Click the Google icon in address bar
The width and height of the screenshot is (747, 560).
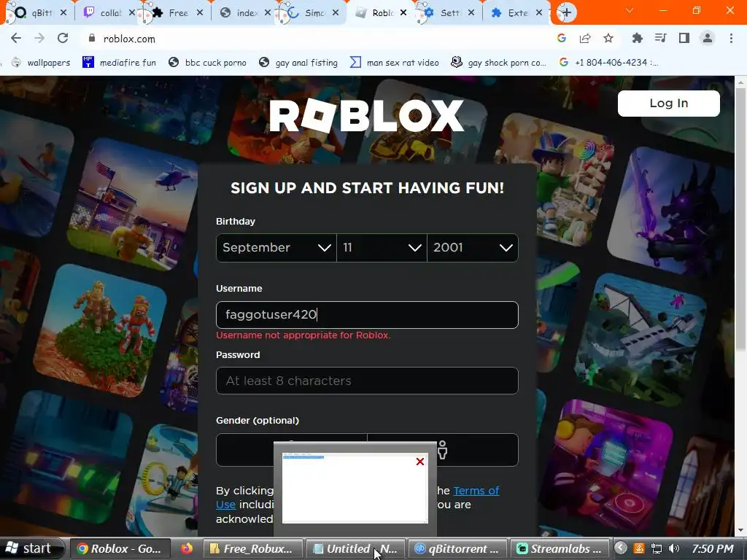562,38
